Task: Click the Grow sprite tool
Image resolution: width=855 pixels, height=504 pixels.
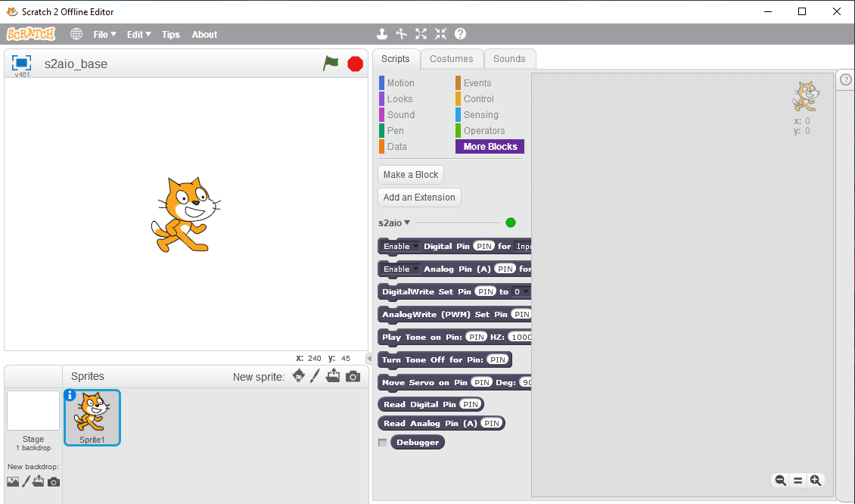Action: (x=421, y=33)
